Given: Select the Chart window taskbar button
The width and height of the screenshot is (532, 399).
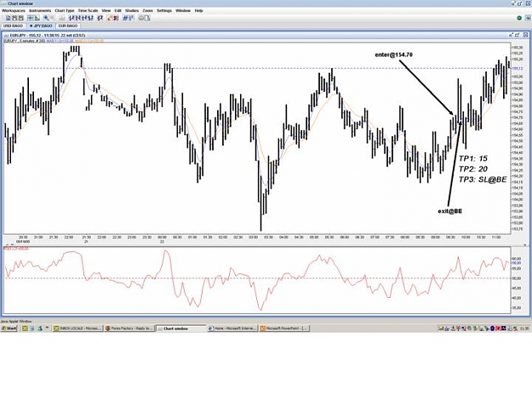Looking at the screenshot, I should (x=181, y=328).
